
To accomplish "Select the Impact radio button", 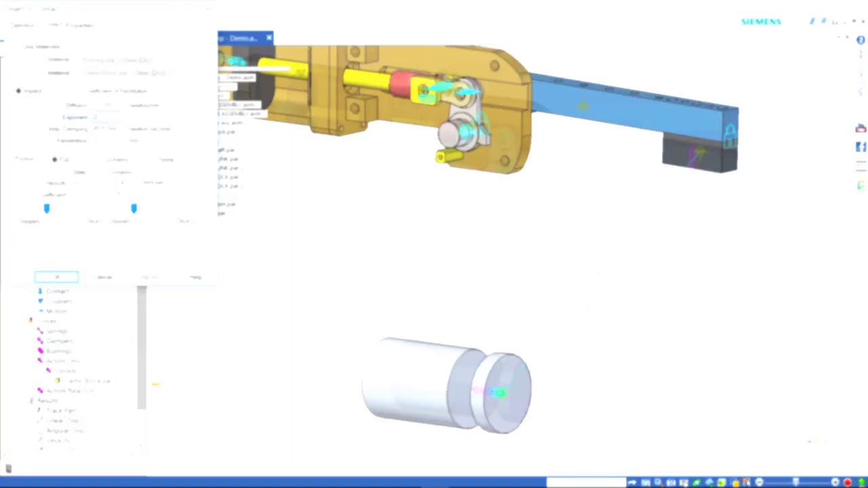I will tap(18, 90).
